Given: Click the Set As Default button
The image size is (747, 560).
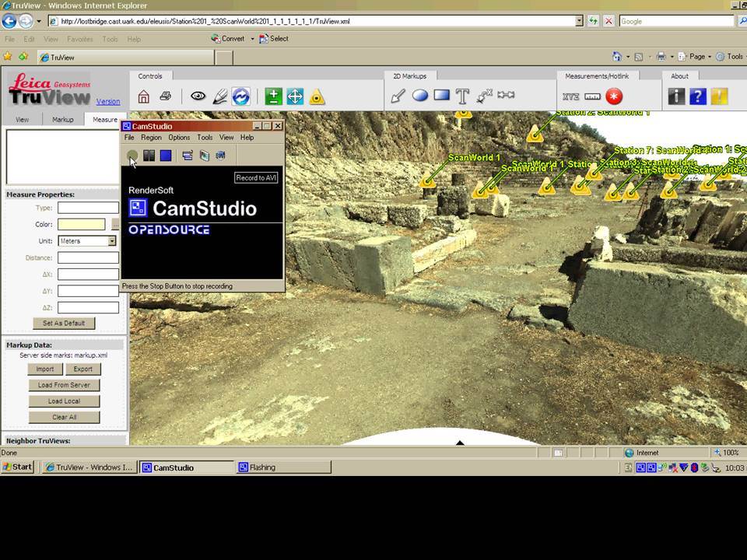Looking at the screenshot, I should click(64, 323).
